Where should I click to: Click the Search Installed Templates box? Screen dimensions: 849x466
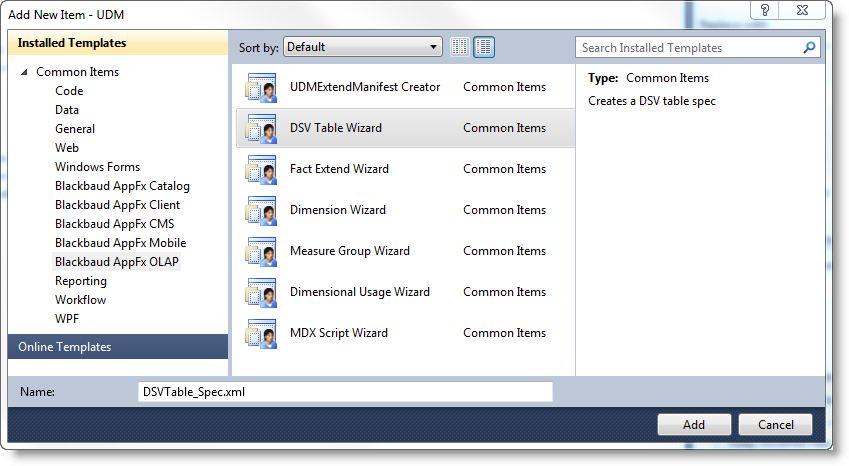click(698, 48)
